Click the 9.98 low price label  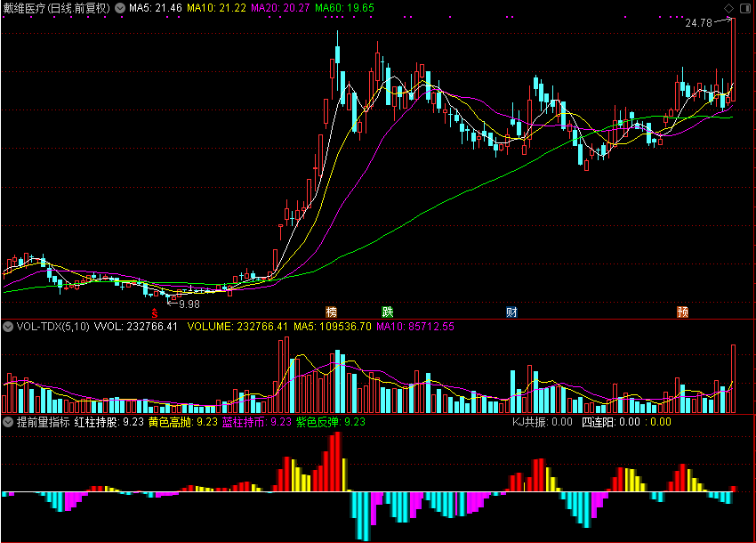click(189, 304)
